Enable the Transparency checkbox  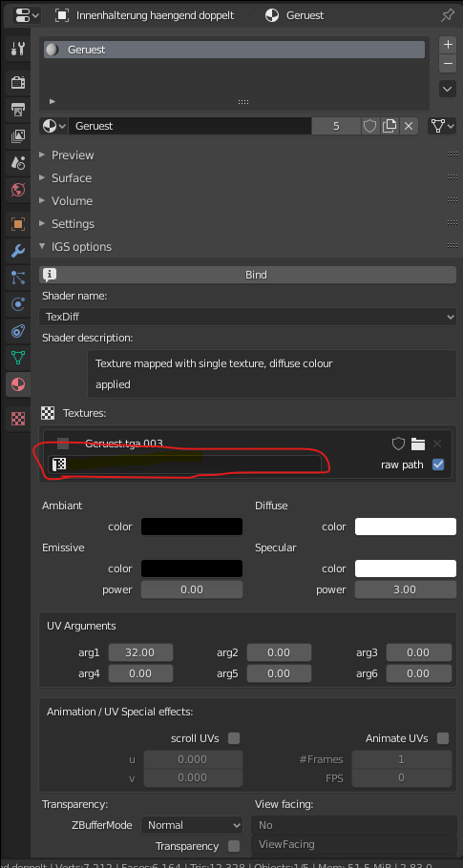click(234, 846)
